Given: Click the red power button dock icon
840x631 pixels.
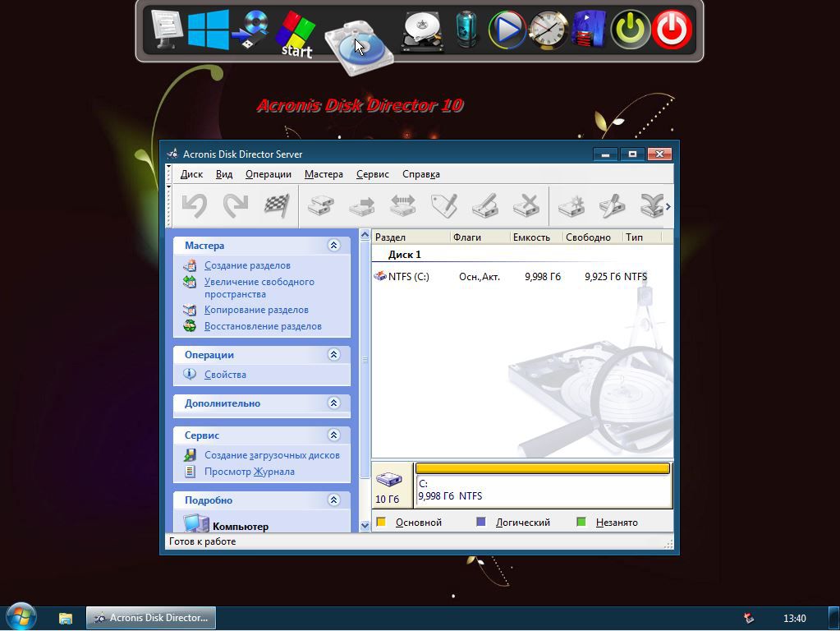Looking at the screenshot, I should [x=672, y=30].
